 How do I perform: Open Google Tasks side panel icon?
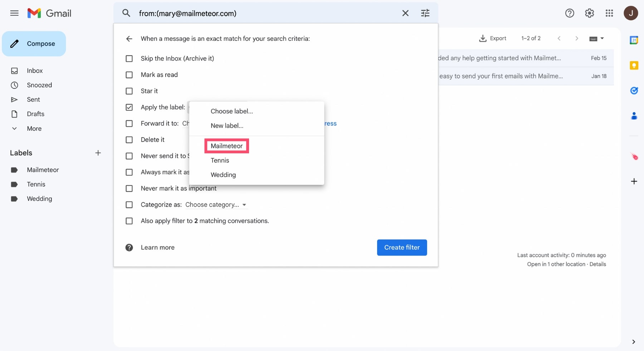click(634, 91)
